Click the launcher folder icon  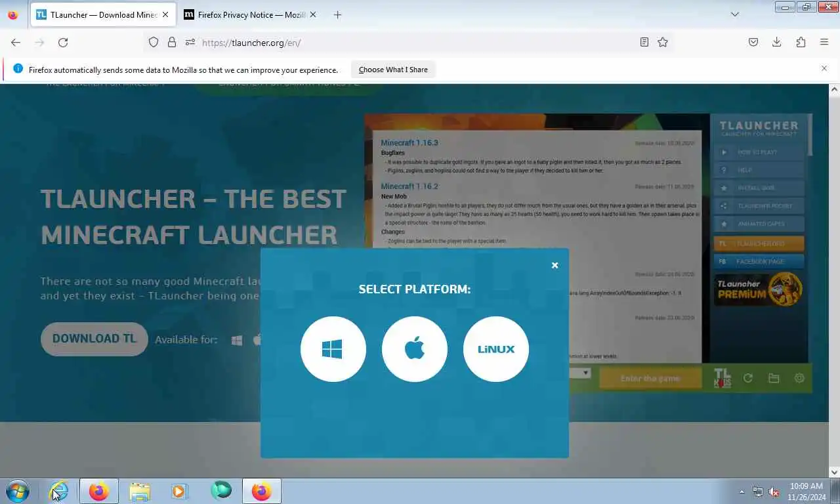point(774,378)
